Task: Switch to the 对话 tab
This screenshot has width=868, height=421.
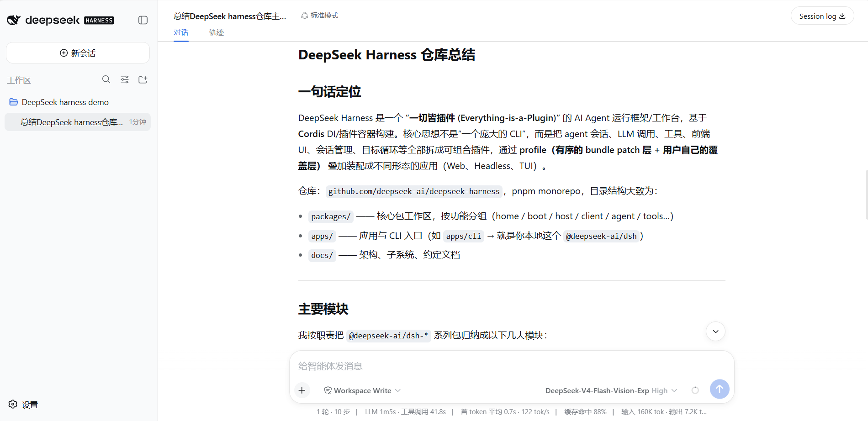Action: pyautogui.click(x=181, y=32)
